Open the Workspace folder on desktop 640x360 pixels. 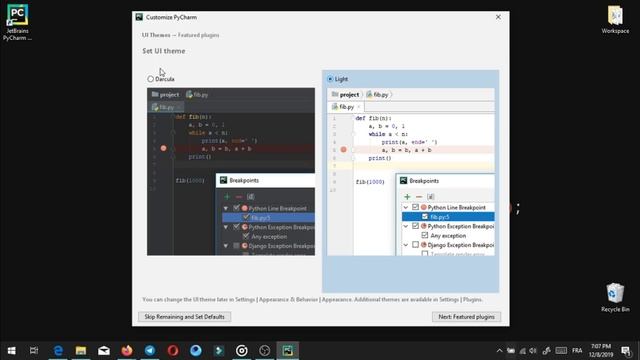pyautogui.click(x=615, y=20)
